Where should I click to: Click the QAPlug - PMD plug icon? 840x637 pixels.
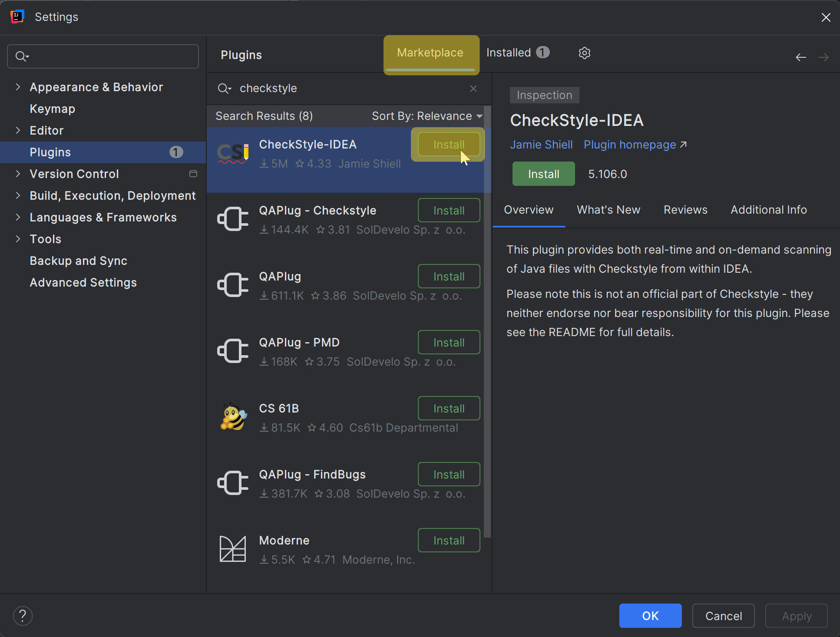233,351
